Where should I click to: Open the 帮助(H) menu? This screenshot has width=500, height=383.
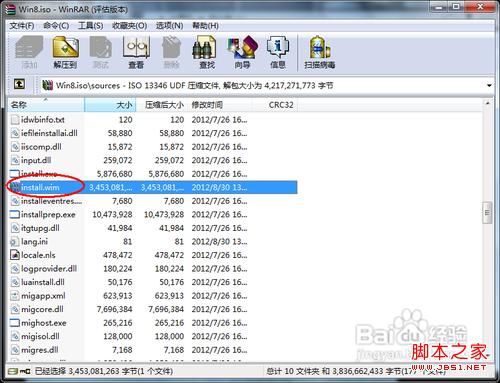tap(205, 26)
